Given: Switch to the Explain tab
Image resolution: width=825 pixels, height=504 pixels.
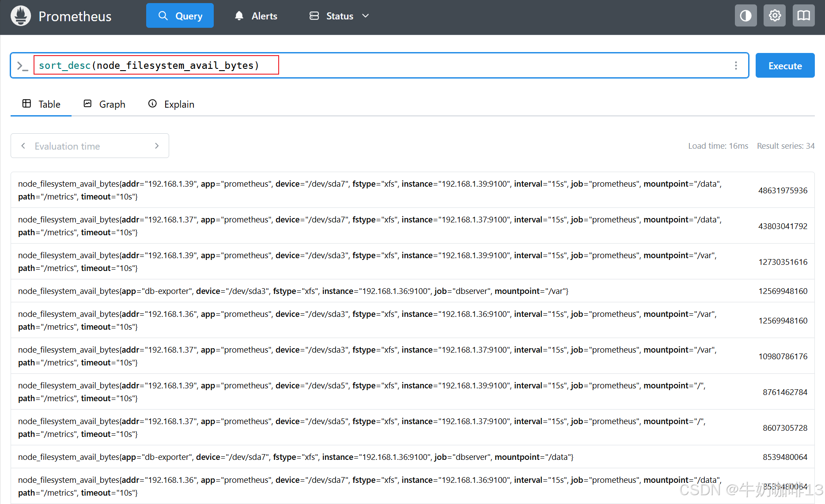Looking at the screenshot, I should pos(171,104).
